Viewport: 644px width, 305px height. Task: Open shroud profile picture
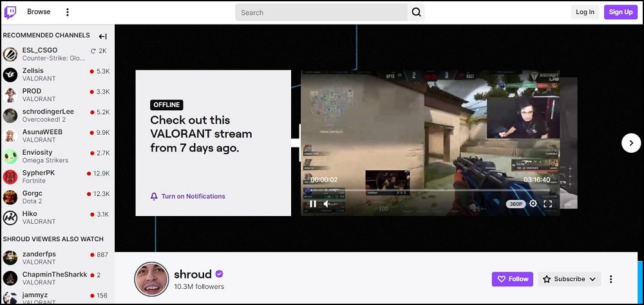pos(151,279)
